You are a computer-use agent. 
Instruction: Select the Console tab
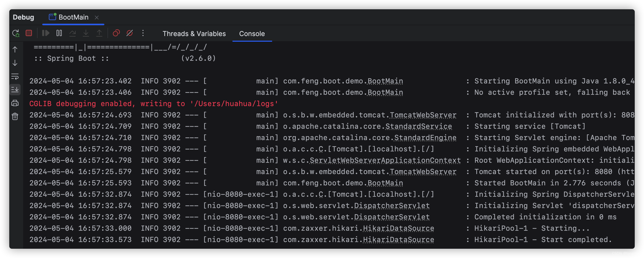[x=252, y=33]
